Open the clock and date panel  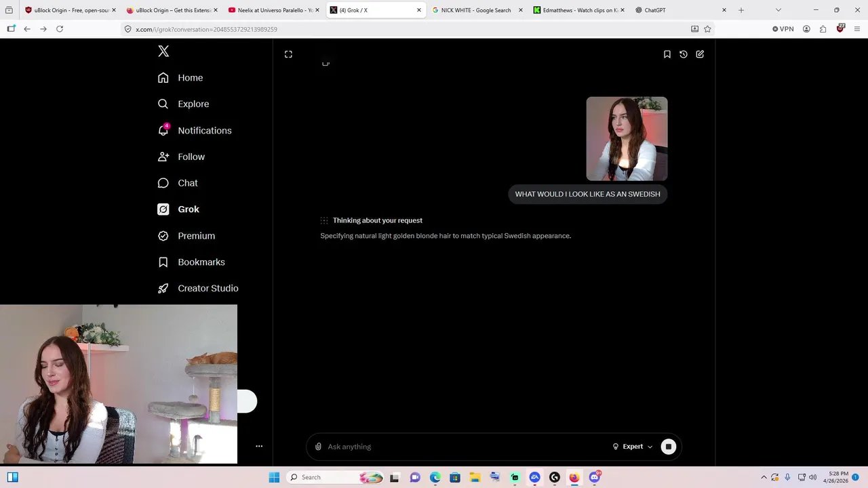coord(835,477)
